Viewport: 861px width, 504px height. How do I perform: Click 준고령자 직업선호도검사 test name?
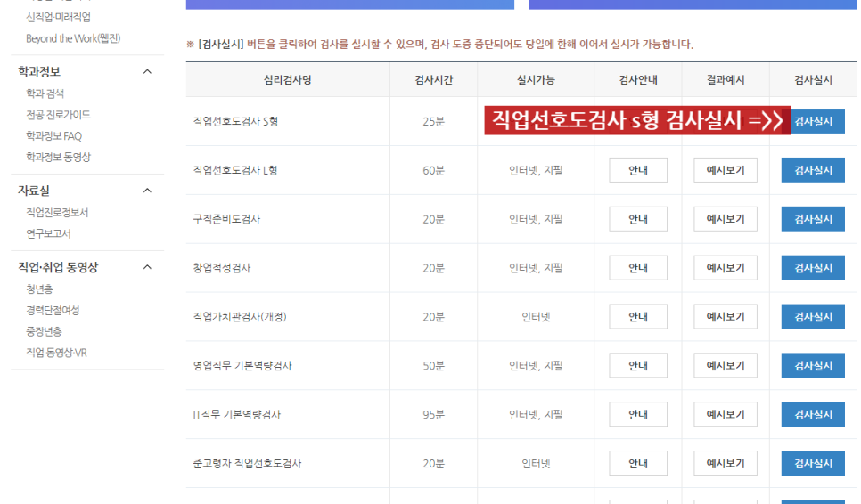tap(247, 463)
